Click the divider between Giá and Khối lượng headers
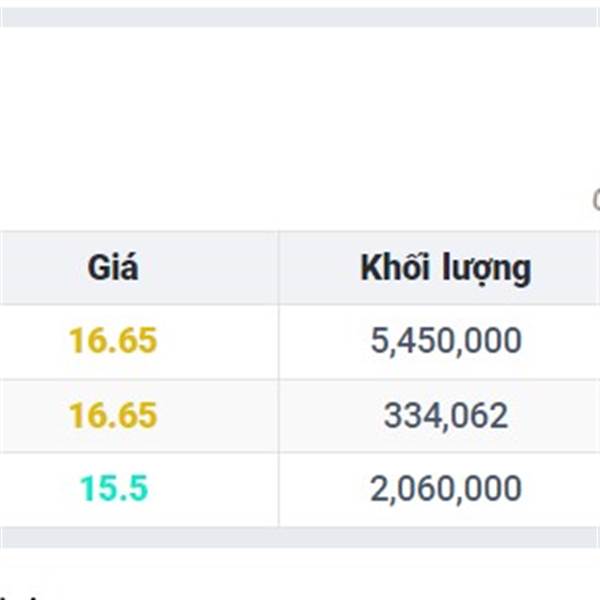This screenshot has height=600, width=600. pyautogui.click(x=278, y=268)
